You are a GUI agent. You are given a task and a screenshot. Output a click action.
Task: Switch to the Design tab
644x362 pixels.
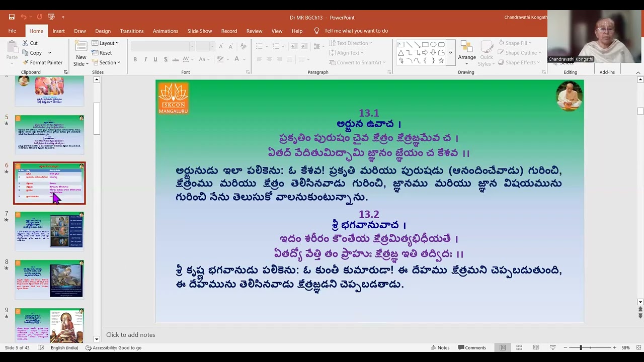[103, 31]
